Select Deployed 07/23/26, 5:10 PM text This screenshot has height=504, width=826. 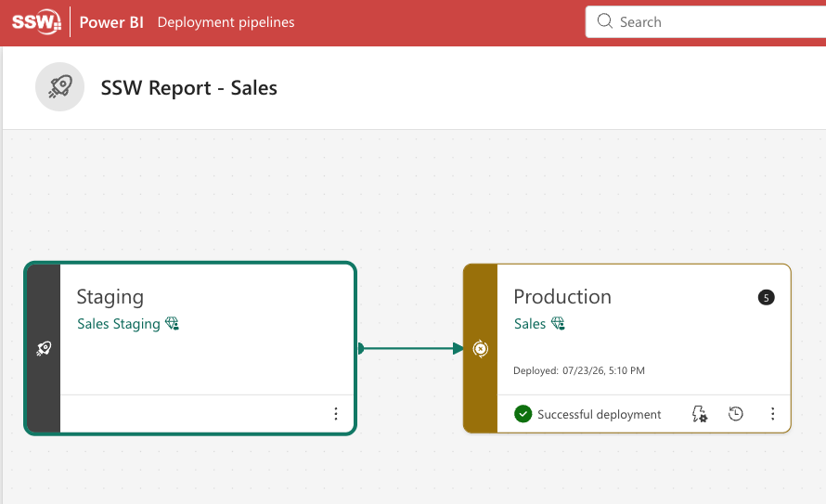(x=579, y=370)
